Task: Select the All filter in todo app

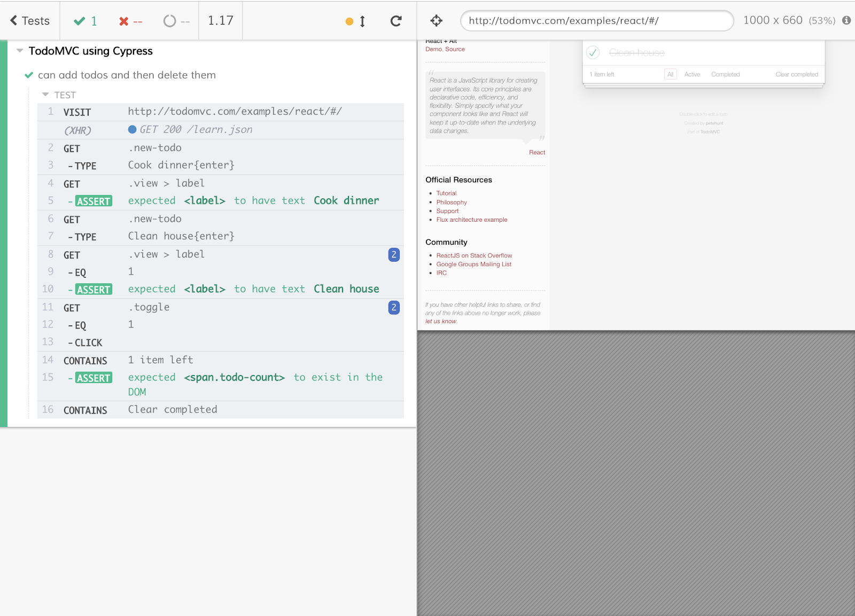Action: click(x=670, y=74)
